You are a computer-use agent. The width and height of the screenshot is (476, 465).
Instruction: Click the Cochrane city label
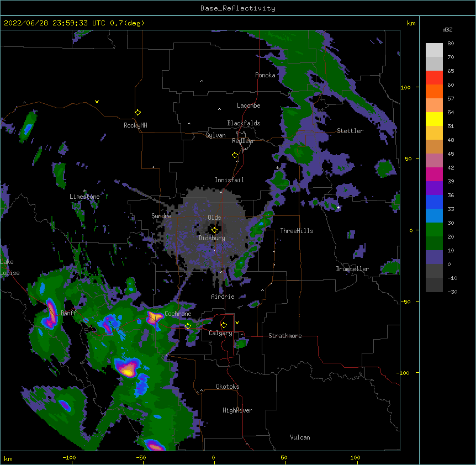click(x=178, y=314)
